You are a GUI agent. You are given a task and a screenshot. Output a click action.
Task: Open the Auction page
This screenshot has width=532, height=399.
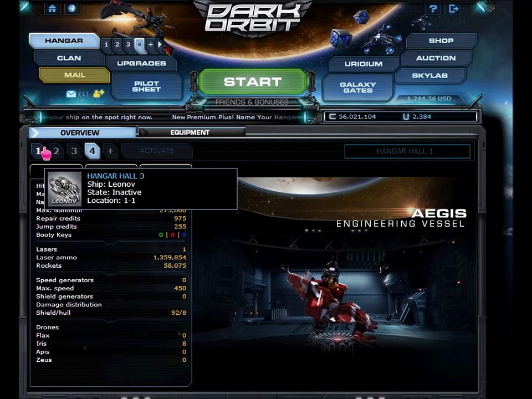pyautogui.click(x=436, y=58)
